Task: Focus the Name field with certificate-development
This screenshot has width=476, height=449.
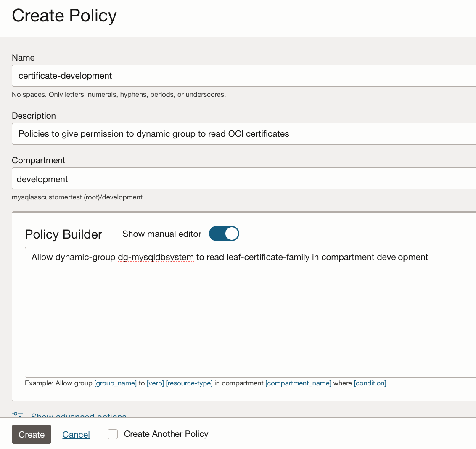Action: tap(244, 76)
